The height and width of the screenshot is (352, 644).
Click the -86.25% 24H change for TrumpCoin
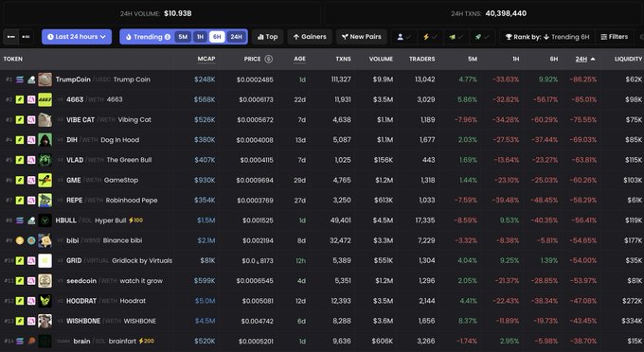[x=583, y=79]
